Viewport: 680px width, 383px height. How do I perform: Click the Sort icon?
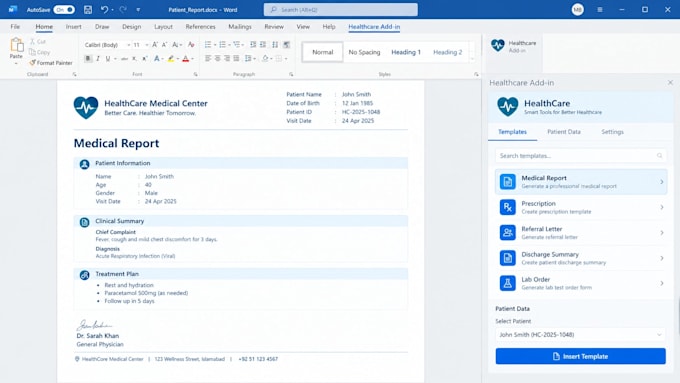coord(275,45)
